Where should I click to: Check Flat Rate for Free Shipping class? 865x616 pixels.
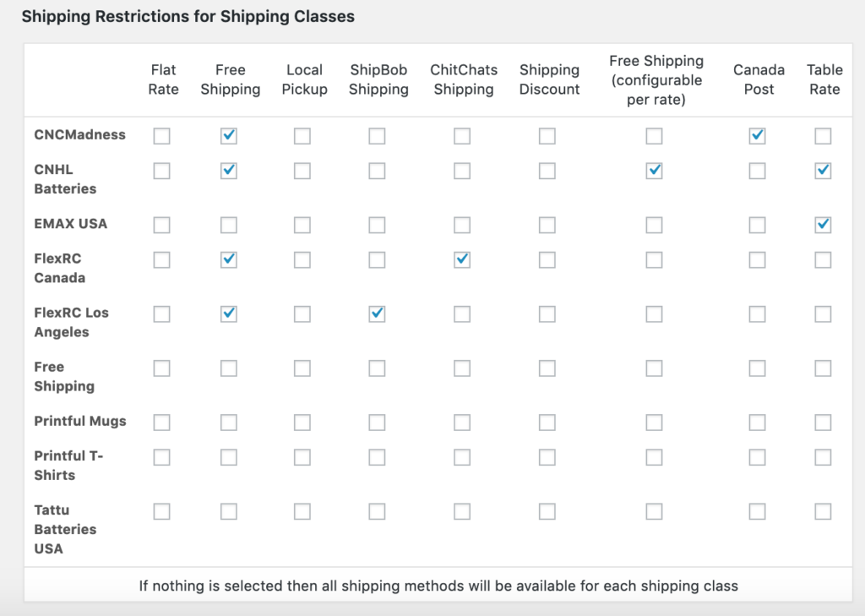[162, 368]
